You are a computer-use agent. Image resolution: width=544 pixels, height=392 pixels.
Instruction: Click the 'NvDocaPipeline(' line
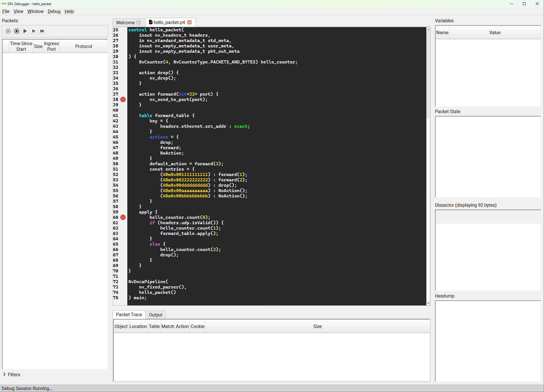148,282
